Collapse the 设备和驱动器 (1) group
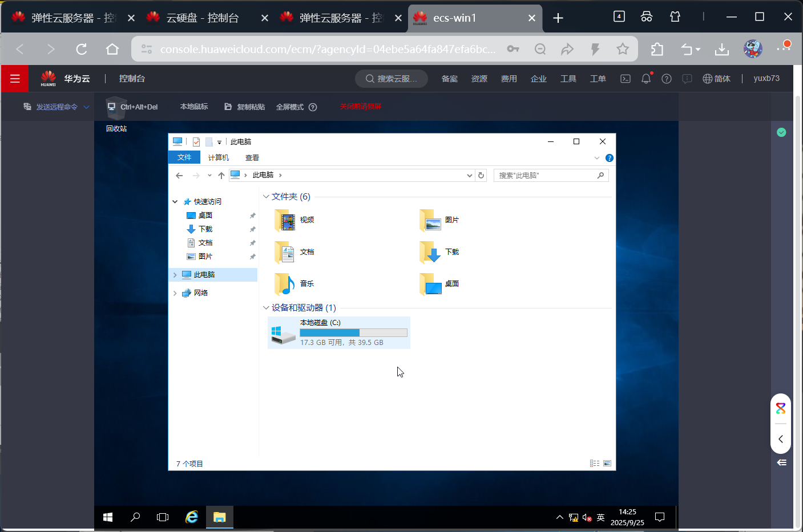This screenshot has height=532, width=803. pyautogui.click(x=266, y=308)
